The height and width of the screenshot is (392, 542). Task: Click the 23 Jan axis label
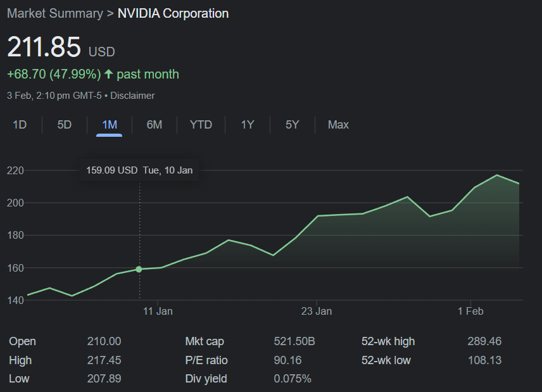click(317, 311)
